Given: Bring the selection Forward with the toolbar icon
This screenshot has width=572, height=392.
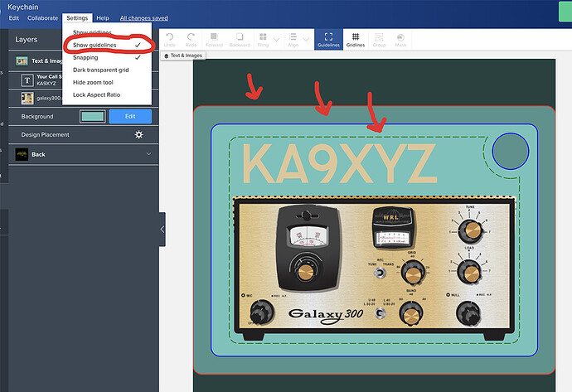Looking at the screenshot, I should [214, 40].
